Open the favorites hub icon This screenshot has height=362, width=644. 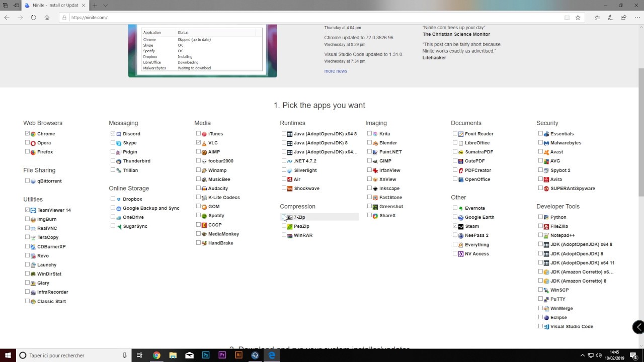tap(597, 18)
